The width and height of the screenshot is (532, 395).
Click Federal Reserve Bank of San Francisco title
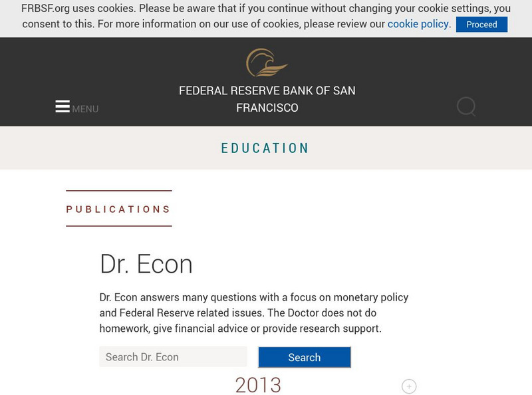pos(267,91)
